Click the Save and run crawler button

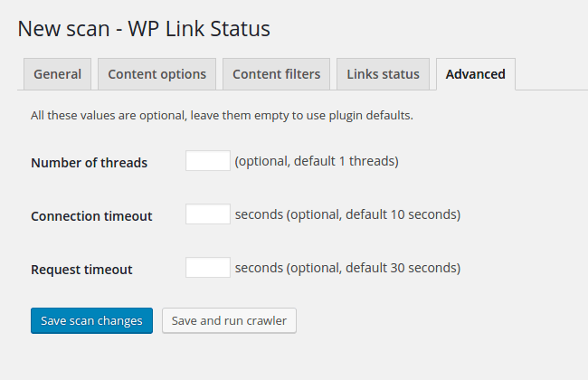click(229, 320)
